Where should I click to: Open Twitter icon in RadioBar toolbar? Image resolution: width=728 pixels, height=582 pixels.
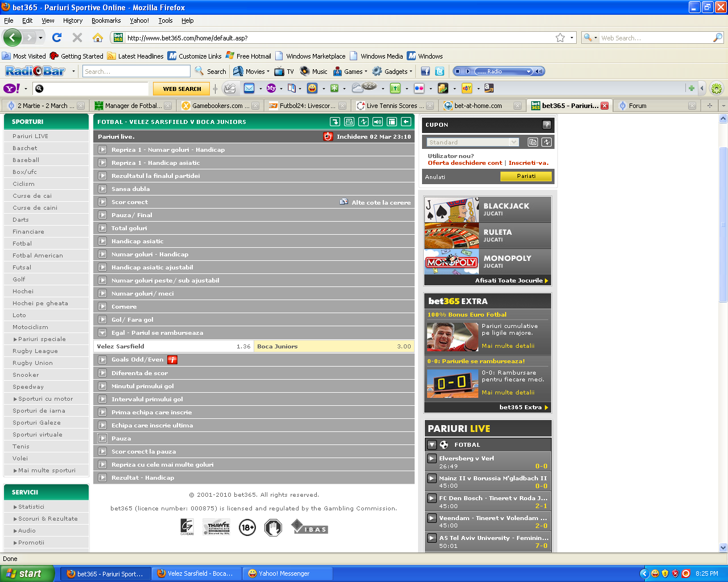(440, 71)
